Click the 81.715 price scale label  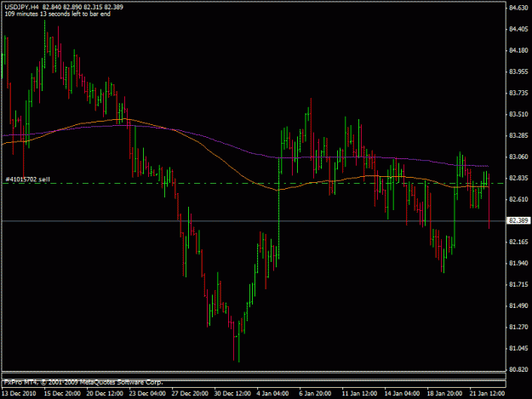click(518, 284)
